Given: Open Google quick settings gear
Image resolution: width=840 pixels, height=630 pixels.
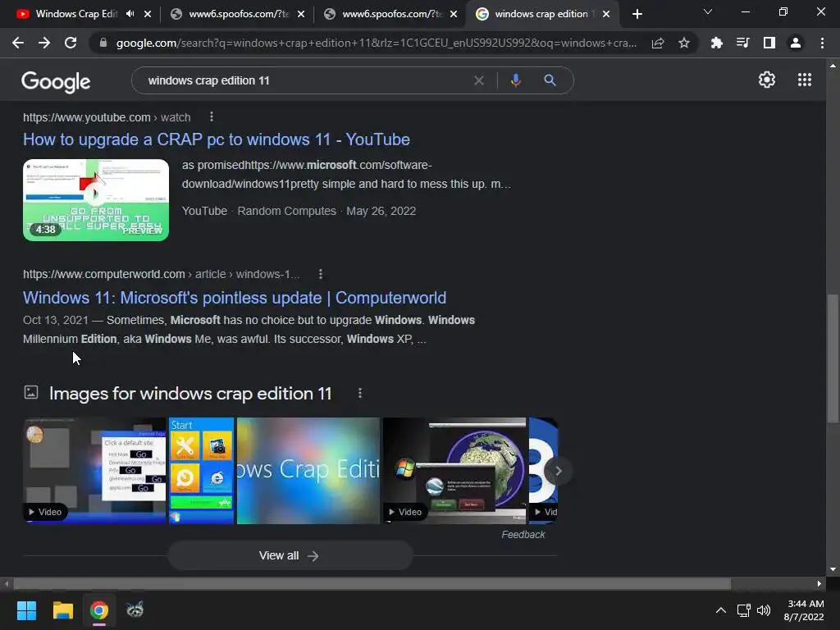Looking at the screenshot, I should coord(767,80).
